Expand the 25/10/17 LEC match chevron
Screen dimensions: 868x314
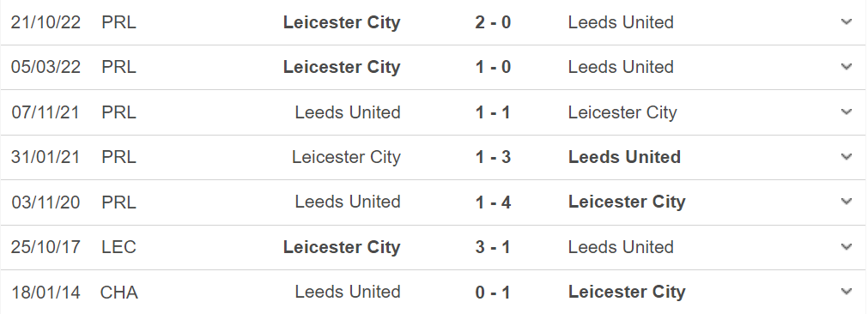[846, 246]
